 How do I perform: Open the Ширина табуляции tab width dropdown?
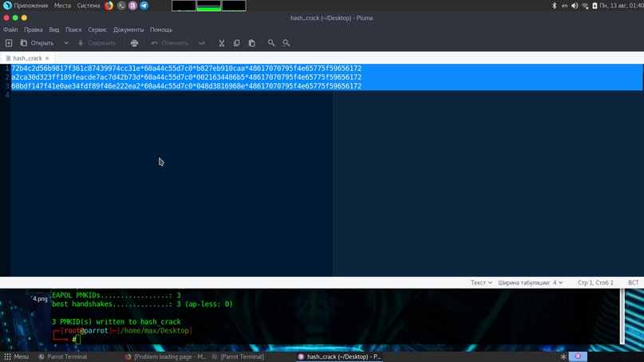coord(531,282)
